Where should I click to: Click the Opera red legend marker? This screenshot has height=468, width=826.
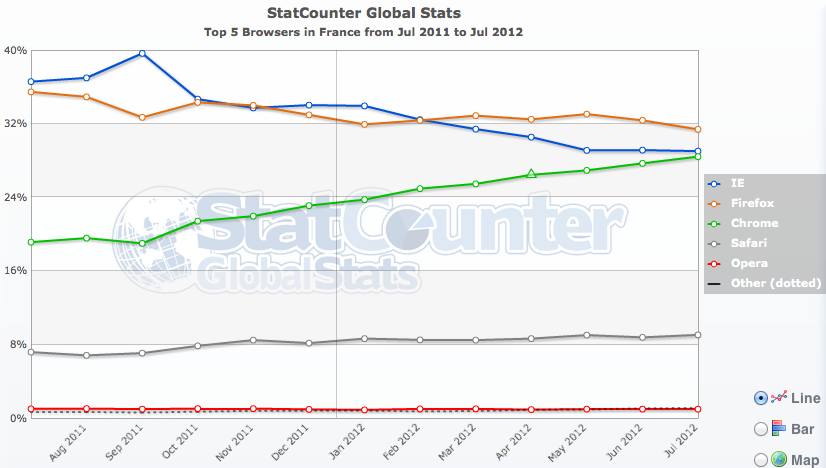714,263
